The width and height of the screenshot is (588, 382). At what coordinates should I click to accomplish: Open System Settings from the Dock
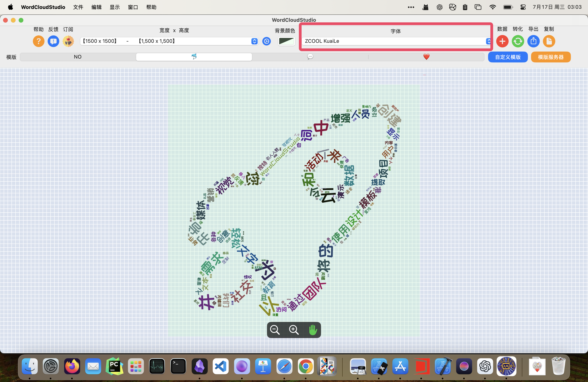(51, 366)
